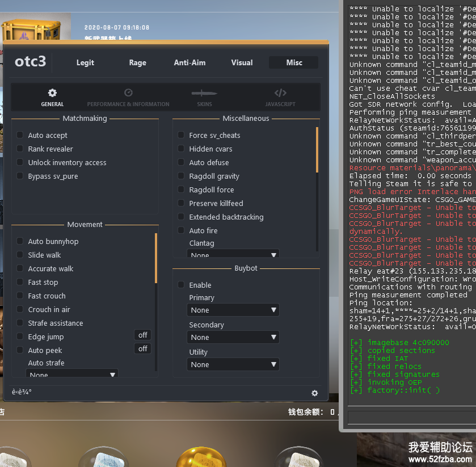The width and height of the screenshot is (476, 467).
Task: Enable Auto accept checkbox
Action: click(20, 135)
